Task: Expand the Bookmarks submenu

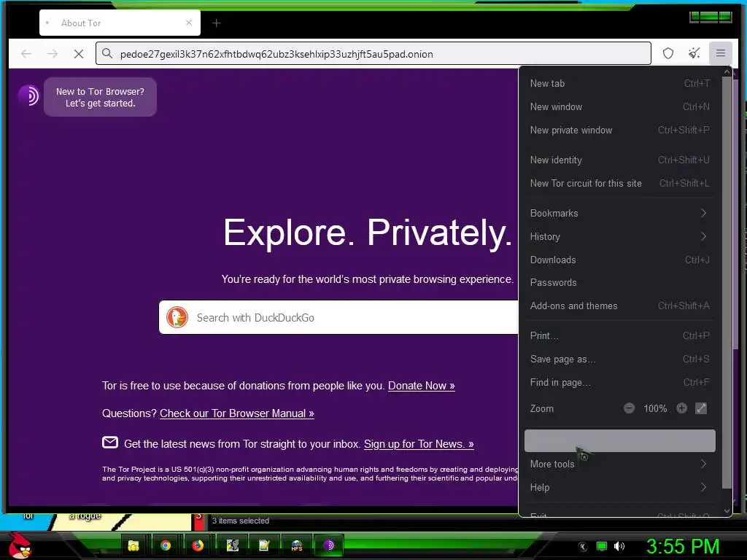Action: [619, 213]
